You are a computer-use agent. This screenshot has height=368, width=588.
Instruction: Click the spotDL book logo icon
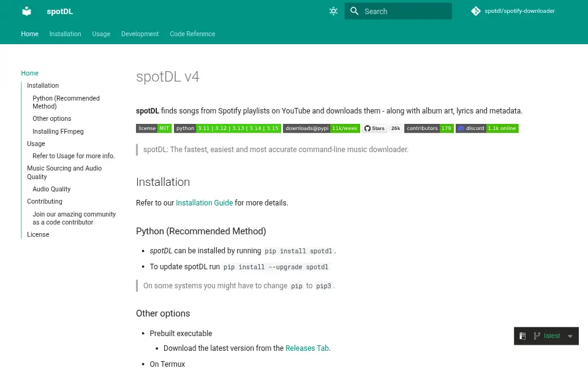26,11
